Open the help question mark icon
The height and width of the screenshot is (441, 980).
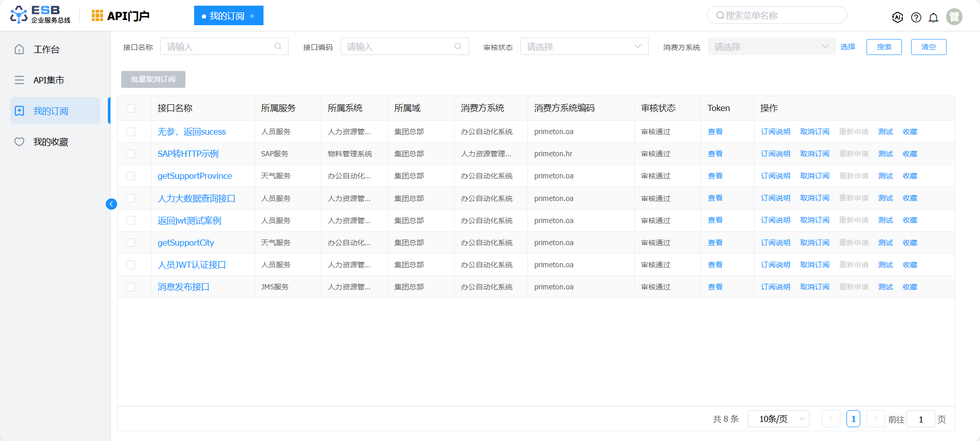[x=916, y=17]
